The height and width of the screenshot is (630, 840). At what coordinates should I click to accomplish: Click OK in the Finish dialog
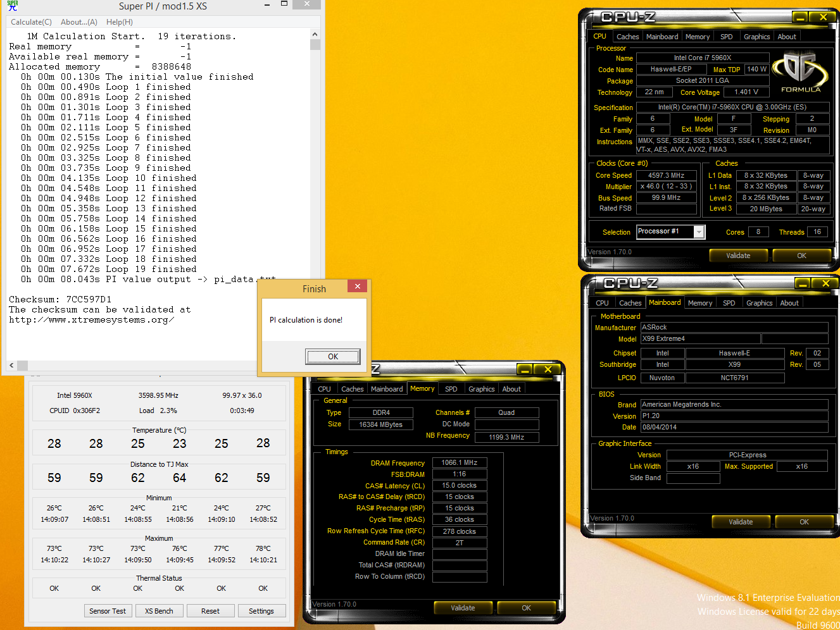point(333,357)
